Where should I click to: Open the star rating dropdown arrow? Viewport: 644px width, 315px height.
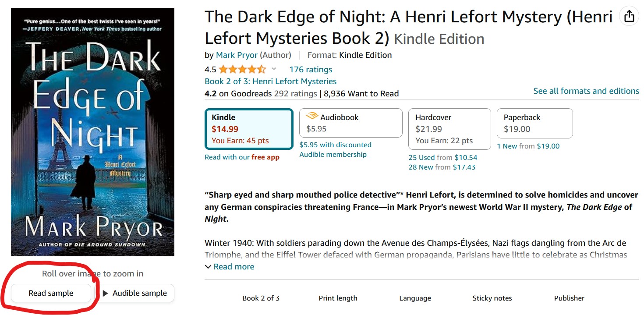pyautogui.click(x=274, y=69)
